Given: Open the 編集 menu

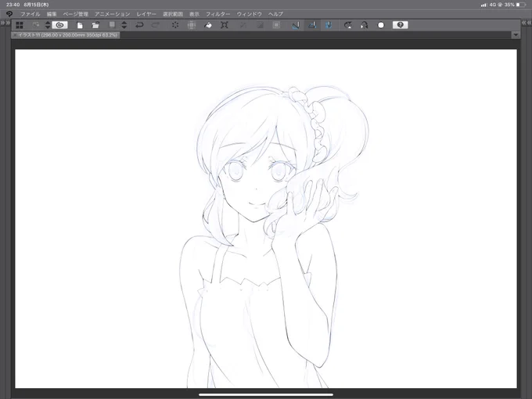Looking at the screenshot, I should (52, 14).
